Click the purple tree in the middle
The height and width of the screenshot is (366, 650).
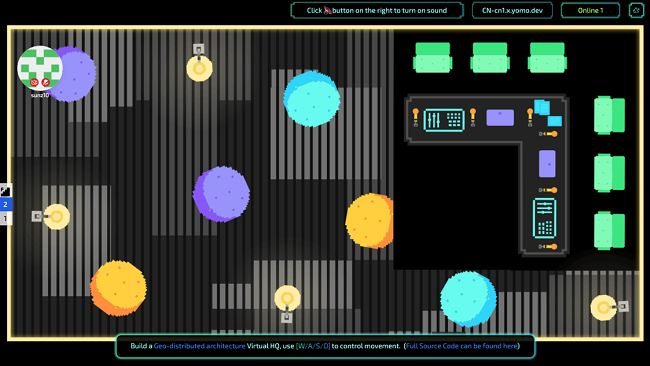[221, 194]
